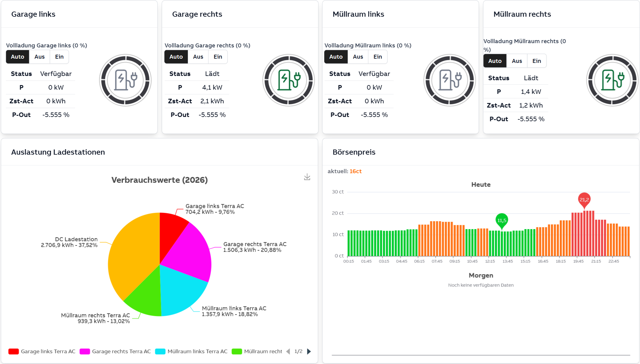Click the Müllraum links charging station icon
This screenshot has width=640, height=364.
coord(450,80)
